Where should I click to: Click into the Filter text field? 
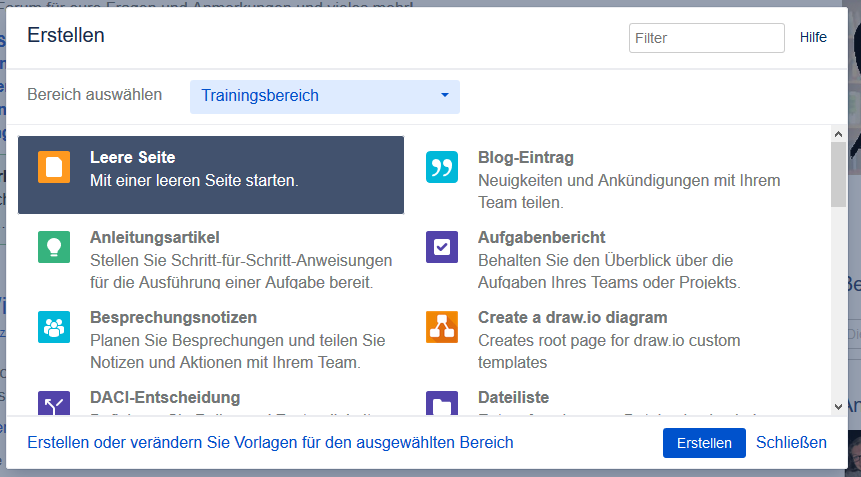(x=707, y=38)
